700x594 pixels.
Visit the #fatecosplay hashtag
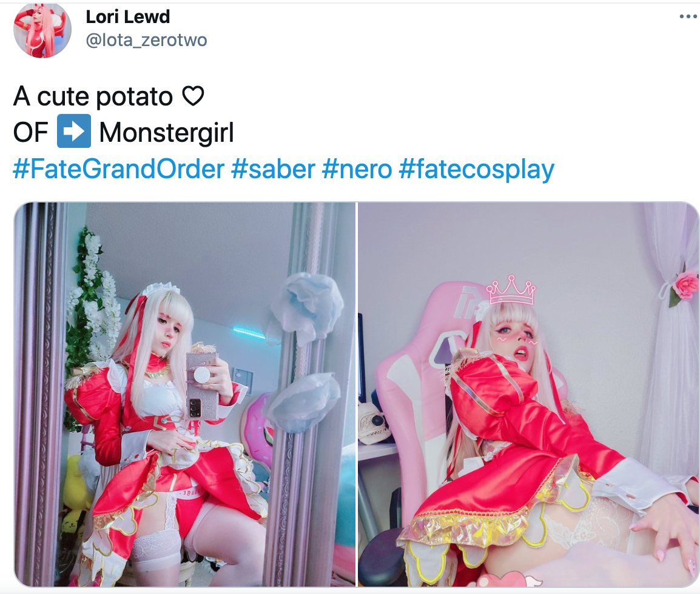476,170
